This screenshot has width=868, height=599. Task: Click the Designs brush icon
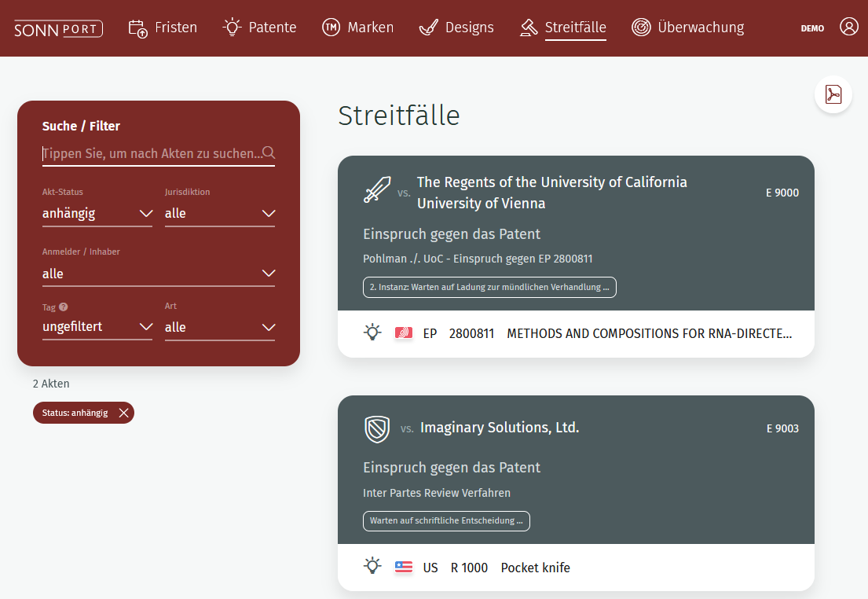click(428, 28)
